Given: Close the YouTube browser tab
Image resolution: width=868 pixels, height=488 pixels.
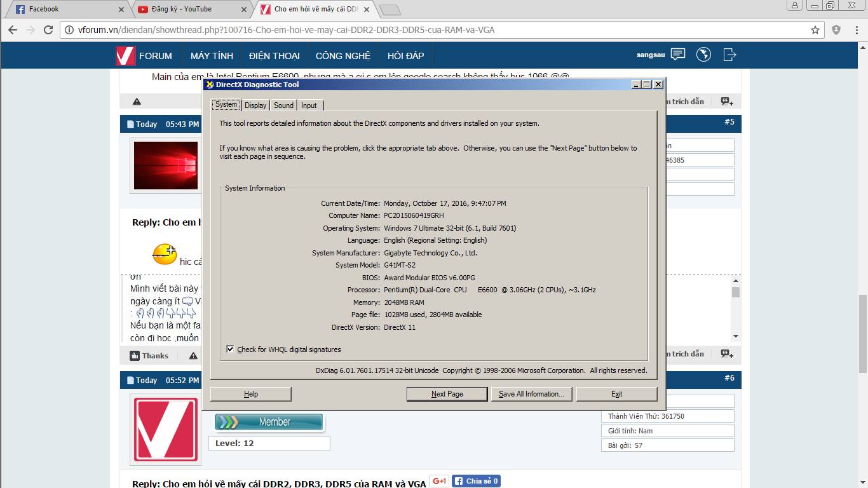Looking at the screenshot, I should [x=245, y=10].
